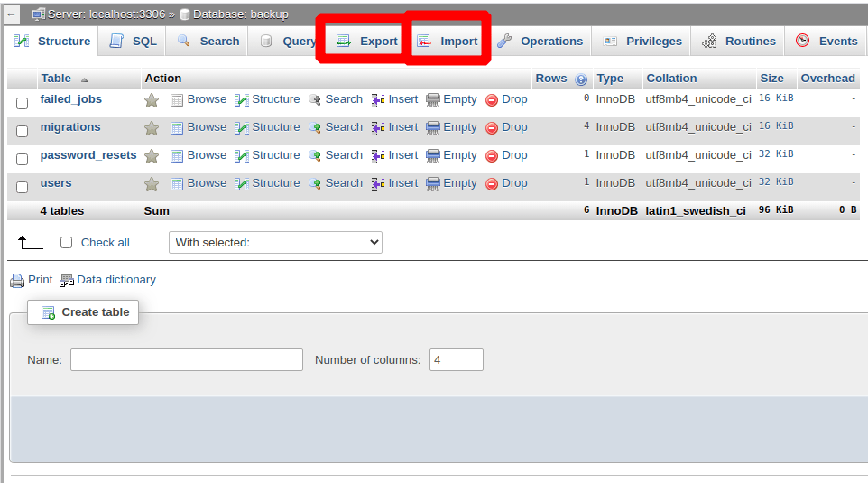Click the Number of columns field

457,360
